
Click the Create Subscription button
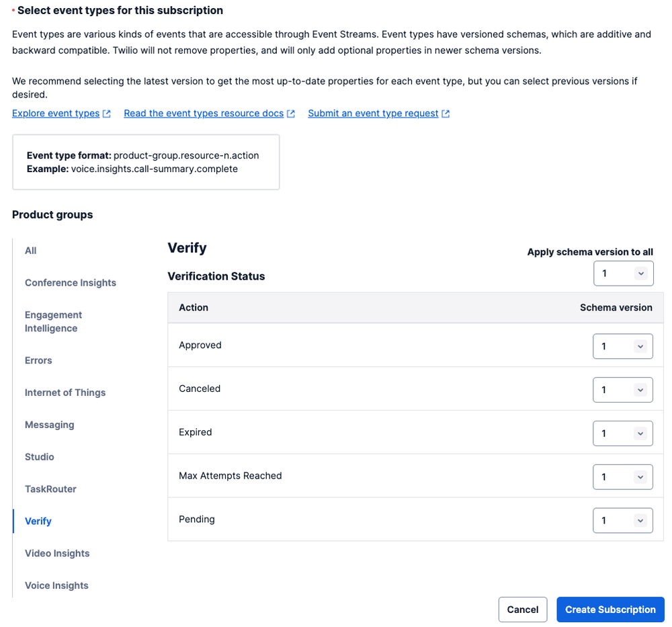tap(610, 609)
